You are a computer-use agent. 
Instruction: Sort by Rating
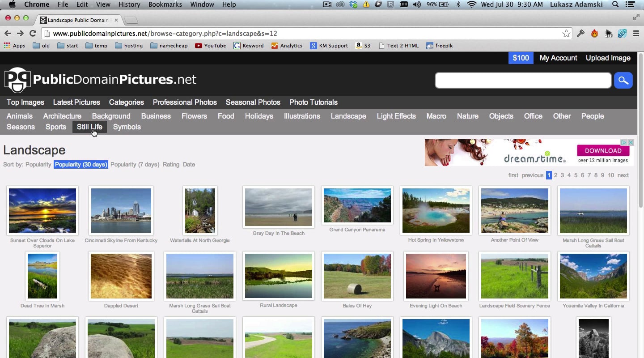pyautogui.click(x=171, y=165)
